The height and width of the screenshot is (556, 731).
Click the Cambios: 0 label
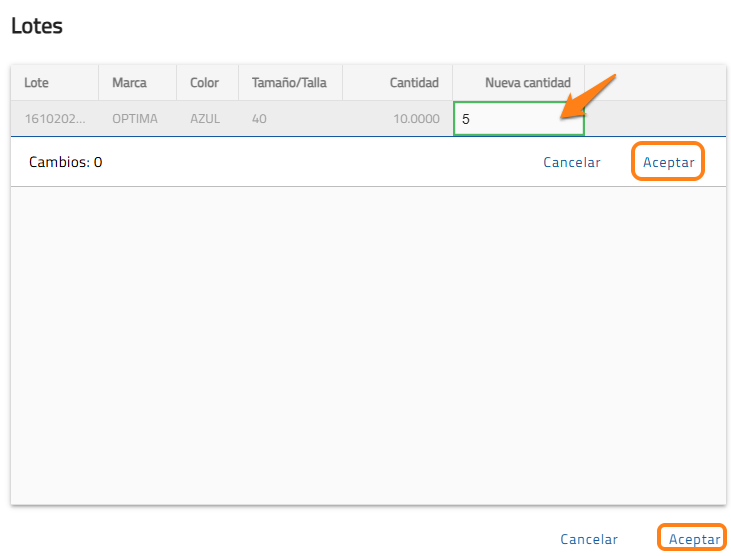[x=66, y=162]
